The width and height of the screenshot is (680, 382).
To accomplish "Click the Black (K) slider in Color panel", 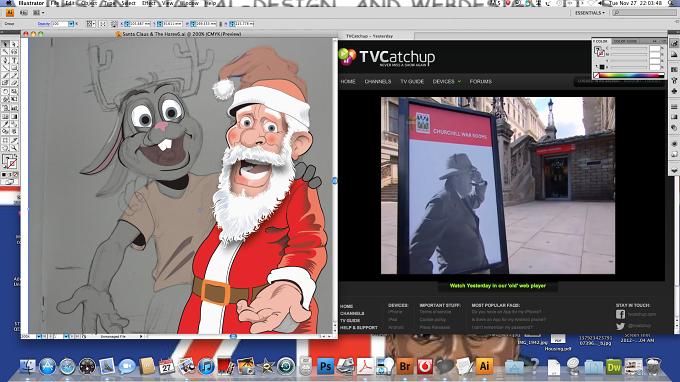I will pos(629,67).
